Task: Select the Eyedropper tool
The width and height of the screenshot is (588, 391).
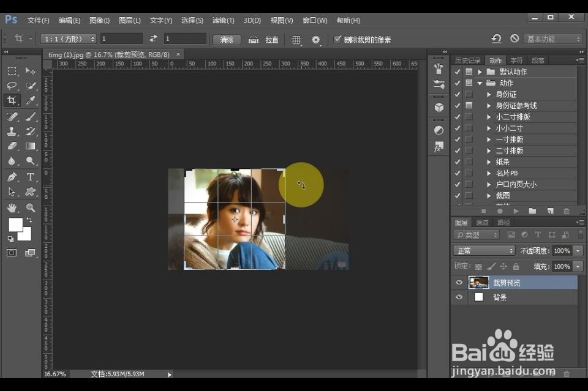Action: pyautogui.click(x=31, y=100)
